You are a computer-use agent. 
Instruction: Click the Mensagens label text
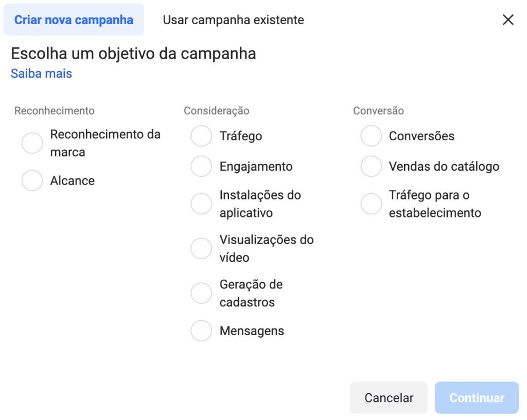(x=252, y=331)
